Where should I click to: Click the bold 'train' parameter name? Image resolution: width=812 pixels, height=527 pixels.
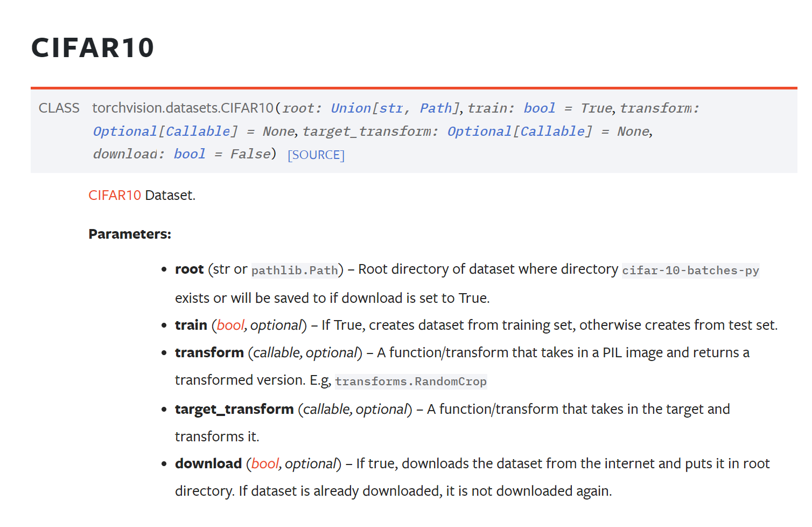pyautogui.click(x=191, y=325)
